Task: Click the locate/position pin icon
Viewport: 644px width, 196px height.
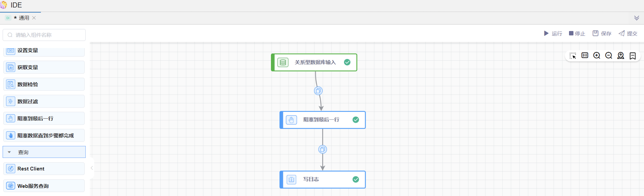Action: pos(621,55)
